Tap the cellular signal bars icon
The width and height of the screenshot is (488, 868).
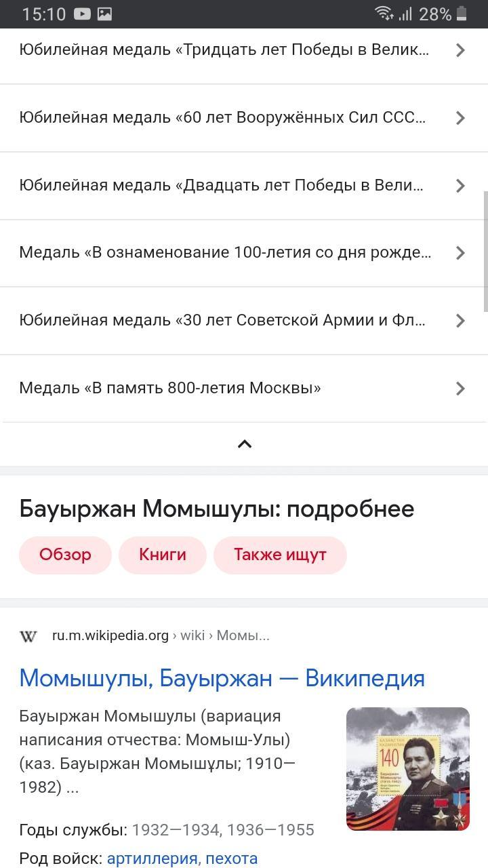pyautogui.click(x=405, y=14)
